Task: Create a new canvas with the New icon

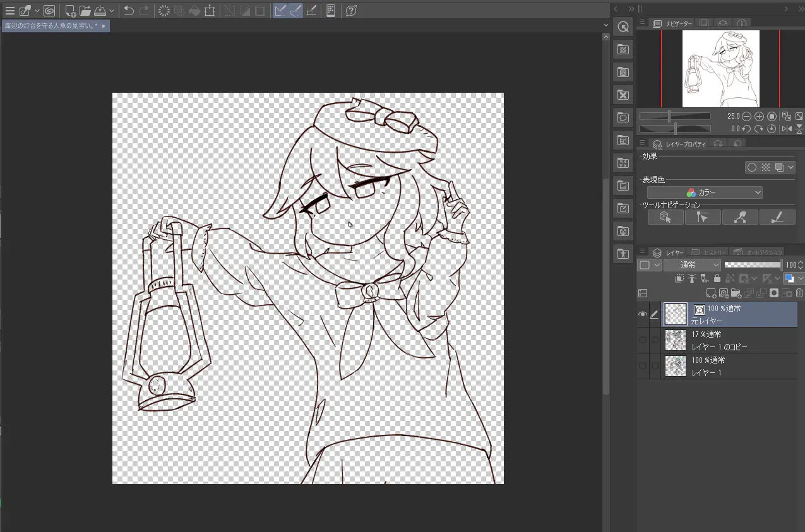Action: [x=71, y=11]
